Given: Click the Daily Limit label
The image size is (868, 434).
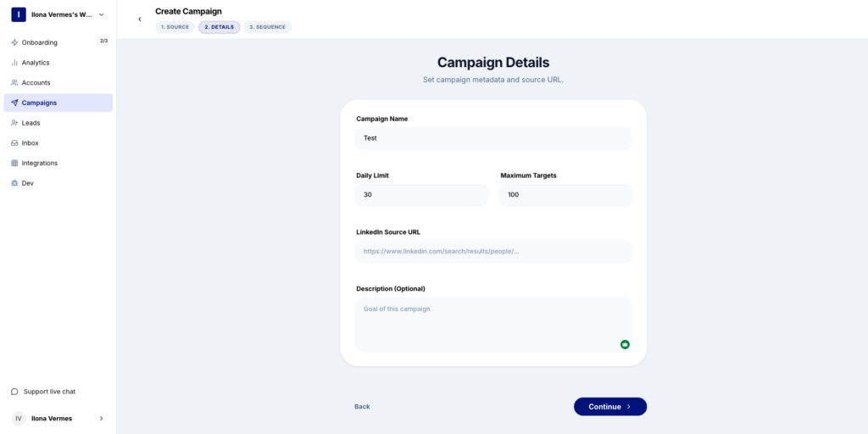Looking at the screenshot, I should click(373, 175).
